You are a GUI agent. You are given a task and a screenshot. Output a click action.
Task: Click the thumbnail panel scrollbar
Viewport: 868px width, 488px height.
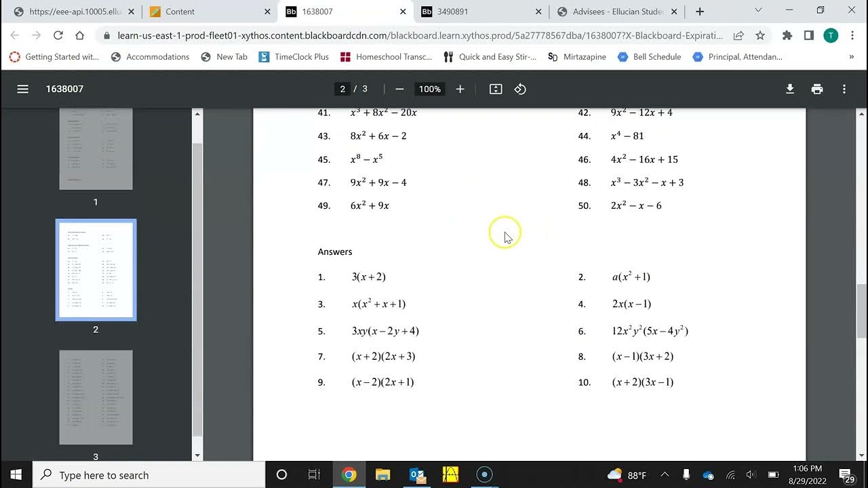[197, 290]
